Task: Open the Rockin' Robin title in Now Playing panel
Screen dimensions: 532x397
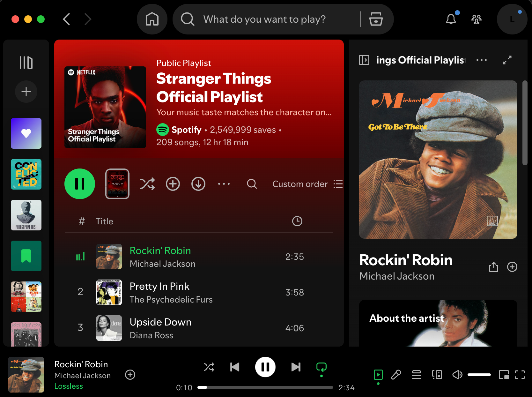Action: (406, 260)
